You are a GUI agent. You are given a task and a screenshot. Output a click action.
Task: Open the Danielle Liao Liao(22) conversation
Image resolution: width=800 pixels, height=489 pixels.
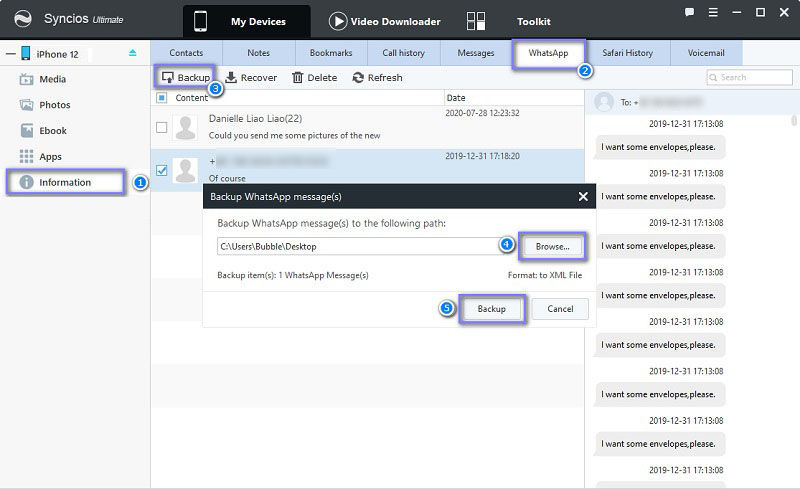click(x=367, y=127)
